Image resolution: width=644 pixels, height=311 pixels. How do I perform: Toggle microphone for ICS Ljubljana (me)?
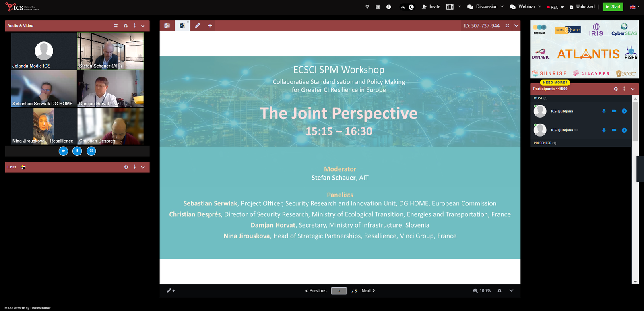[x=604, y=130]
